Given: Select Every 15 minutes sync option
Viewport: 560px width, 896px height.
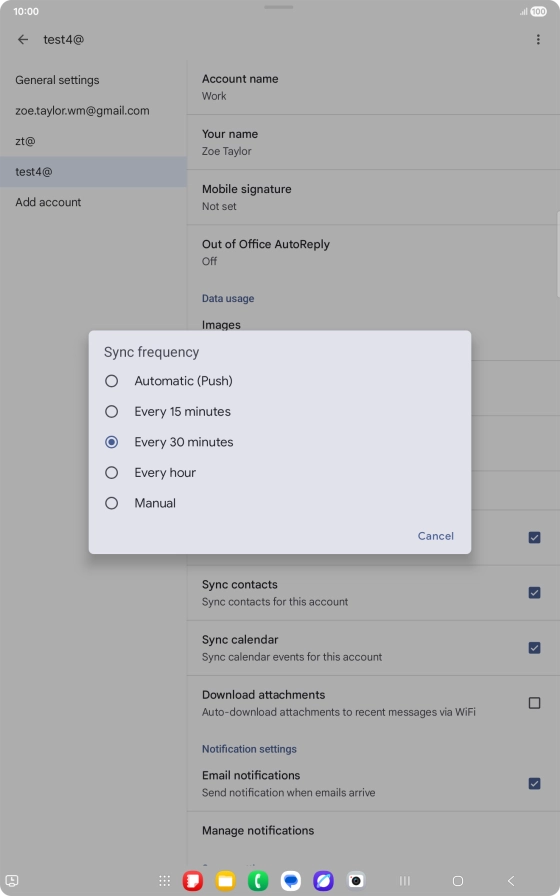Looking at the screenshot, I should [x=279, y=411].
